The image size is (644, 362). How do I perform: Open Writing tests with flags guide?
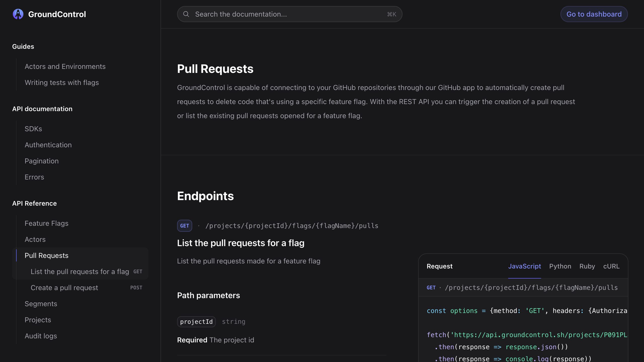click(62, 82)
